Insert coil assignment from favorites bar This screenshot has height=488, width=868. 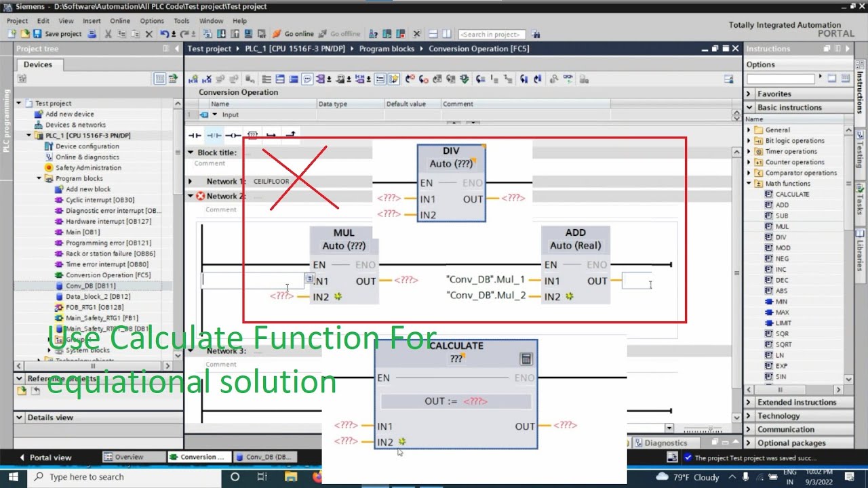233,136
